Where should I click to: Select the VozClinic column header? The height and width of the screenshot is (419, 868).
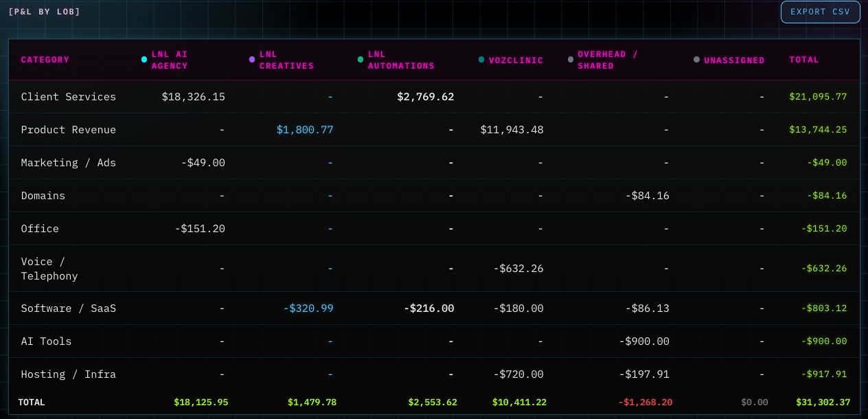(516, 60)
